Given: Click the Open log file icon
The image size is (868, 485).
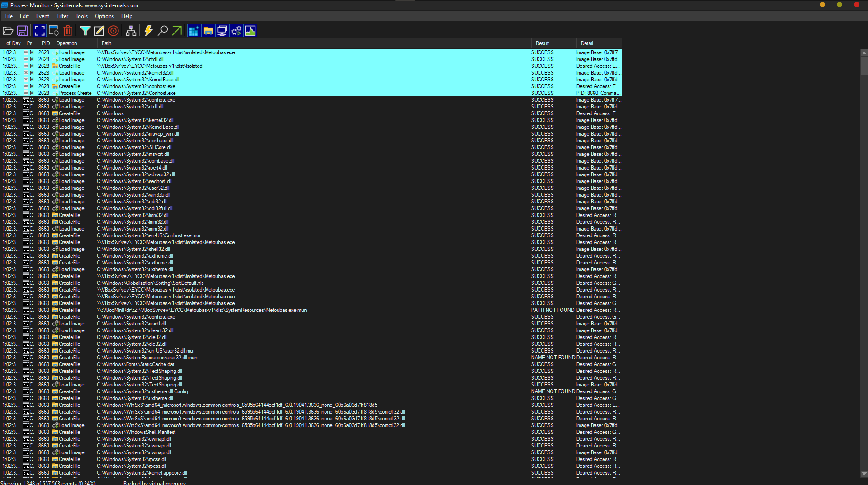Looking at the screenshot, I should point(8,31).
